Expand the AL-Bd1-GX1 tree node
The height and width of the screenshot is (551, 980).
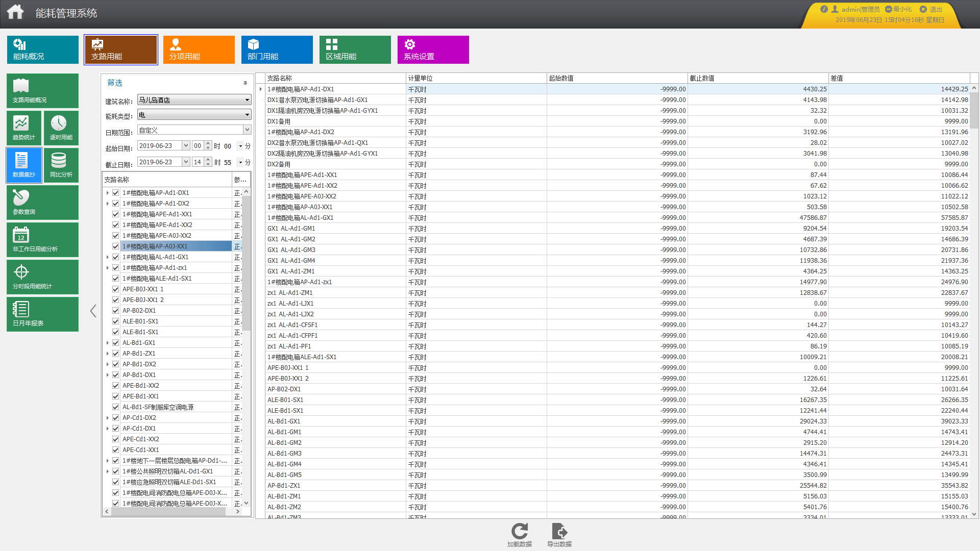[107, 343]
